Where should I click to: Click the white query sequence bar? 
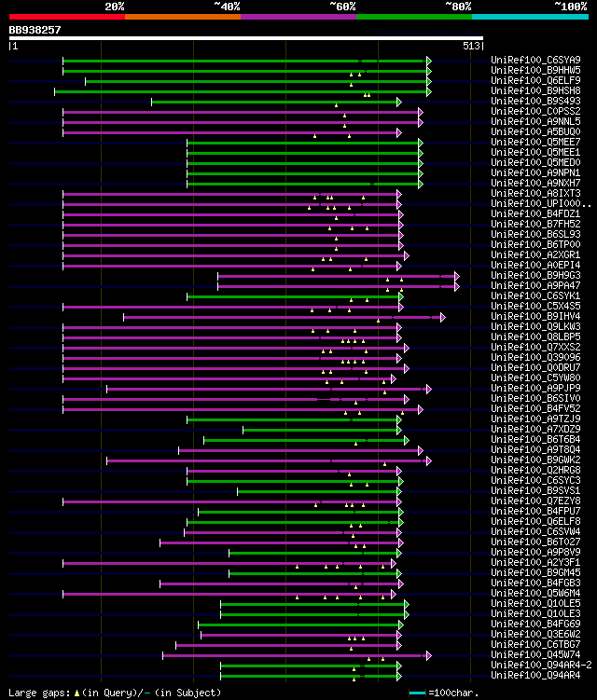click(245, 38)
